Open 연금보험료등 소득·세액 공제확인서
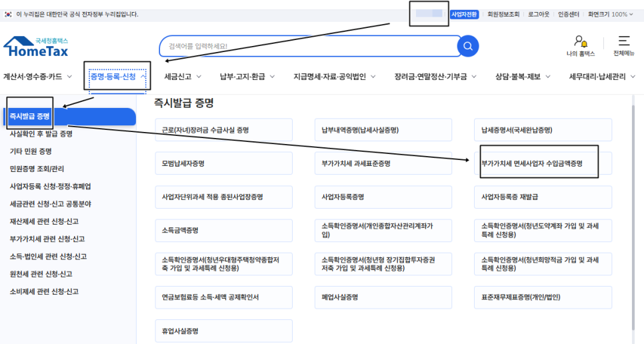 (224, 297)
